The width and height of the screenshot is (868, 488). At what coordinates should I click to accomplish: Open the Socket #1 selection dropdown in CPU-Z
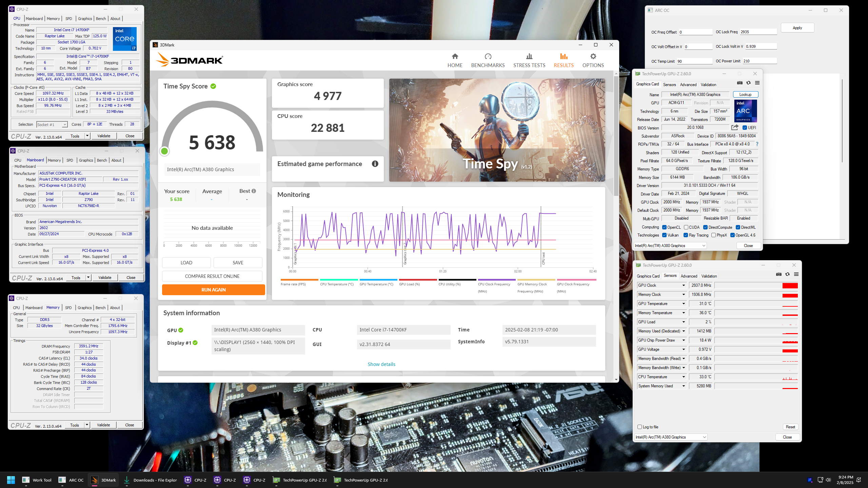[x=52, y=125]
